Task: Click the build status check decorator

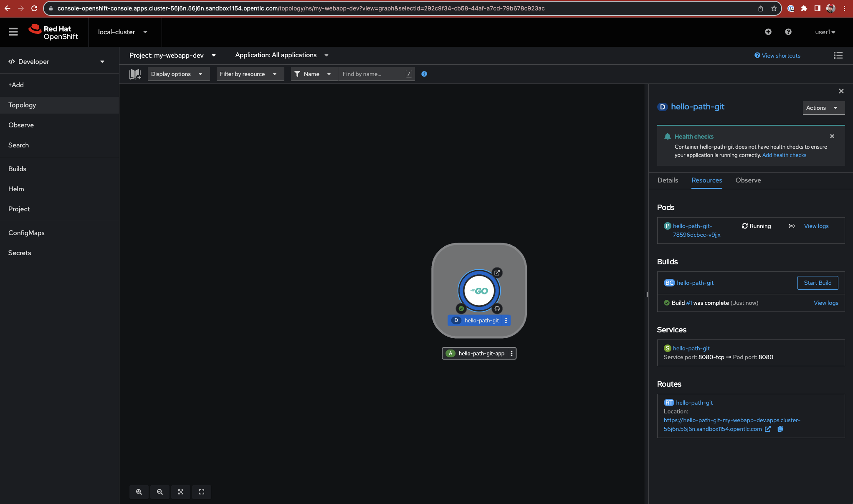Action: (x=461, y=309)
